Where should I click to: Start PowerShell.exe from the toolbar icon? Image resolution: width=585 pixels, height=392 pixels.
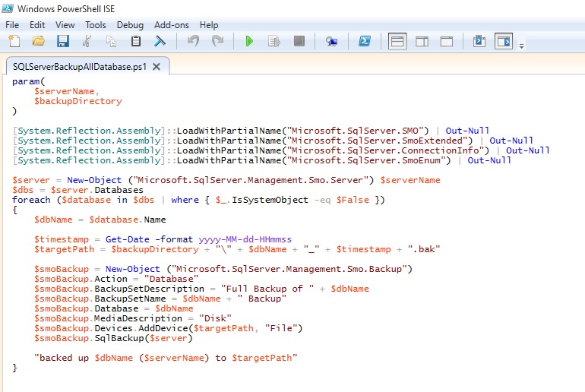pyautogui.click(x=365, y=41)
